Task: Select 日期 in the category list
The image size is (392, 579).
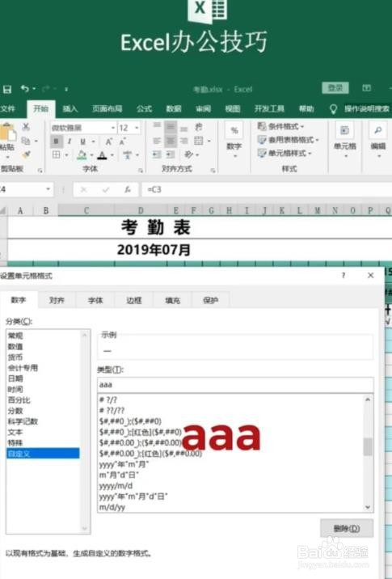Action: [x=15, y=378]
